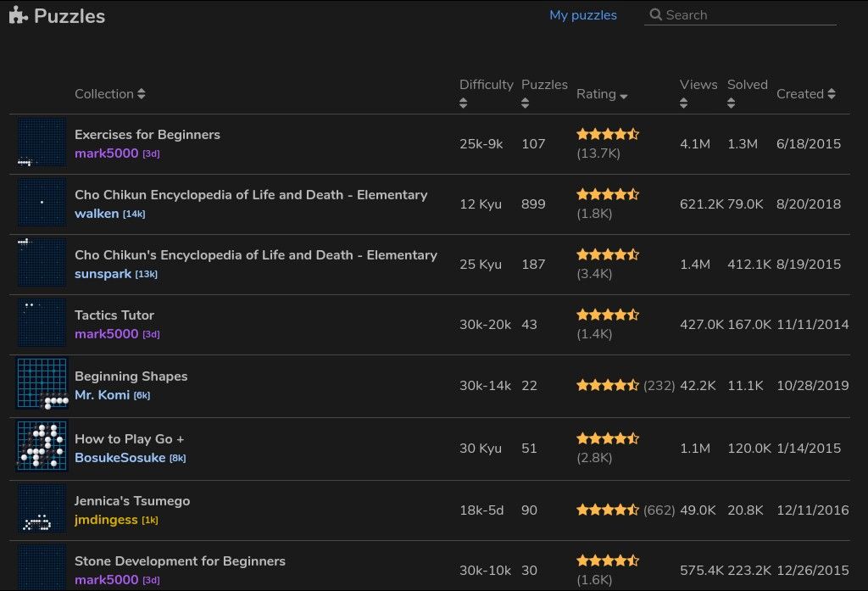This screenshot has height=591, width=868.
Task: Sort by Rating column header
Action: 602,94
